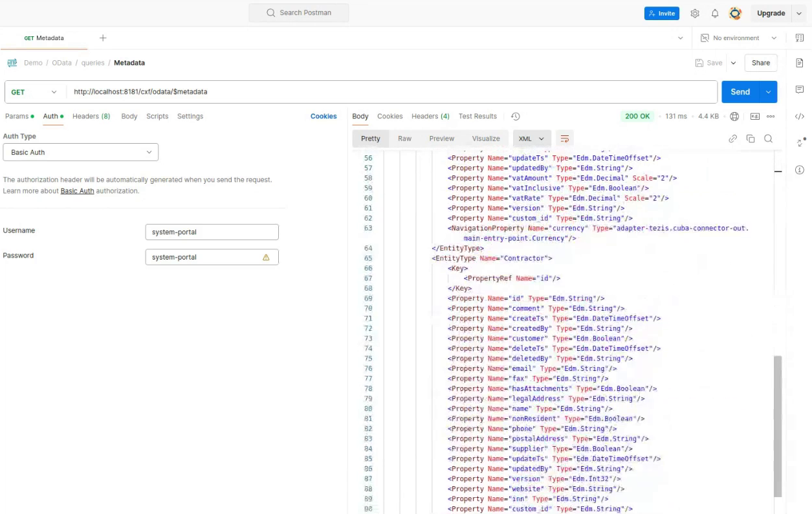
Task: Switch response view to Preview
Action: point(441,138)
